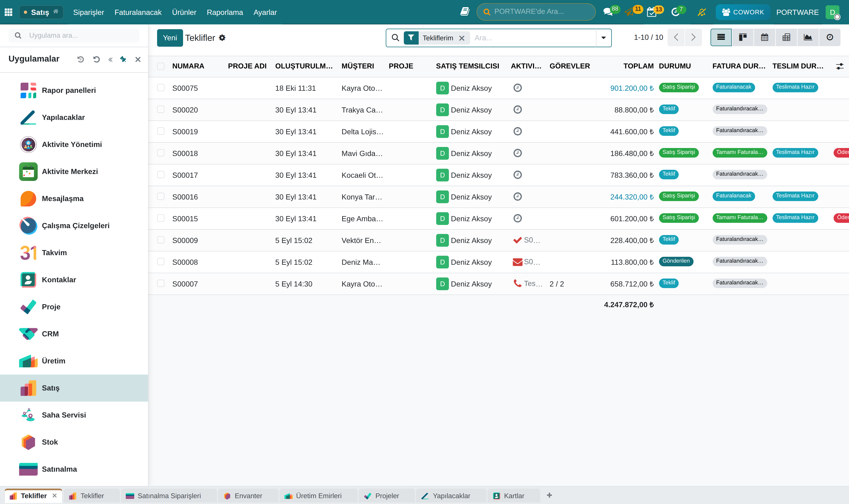Viewport: 849px width, 504px height.
Task: Click activity clock icon for S00075
Action: click(x=518, y=88)
